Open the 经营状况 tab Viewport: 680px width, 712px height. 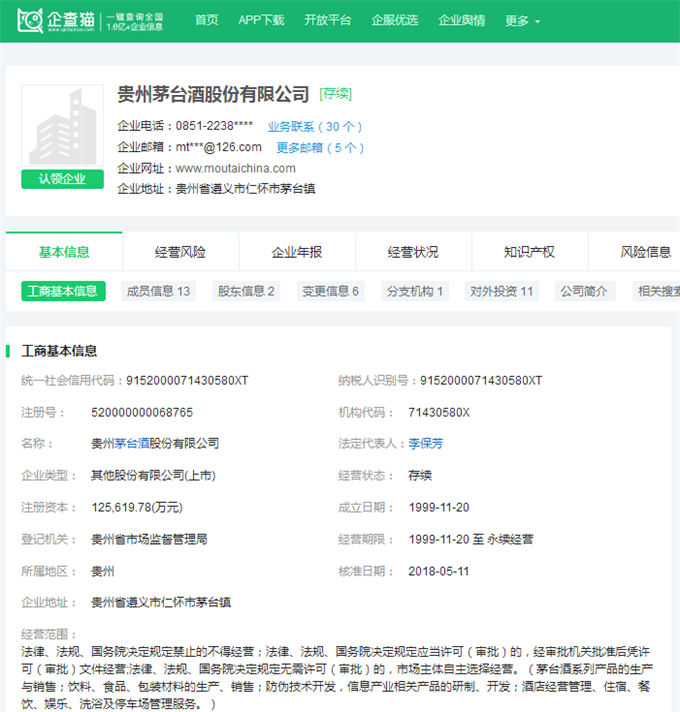click(x=413, y=252)
